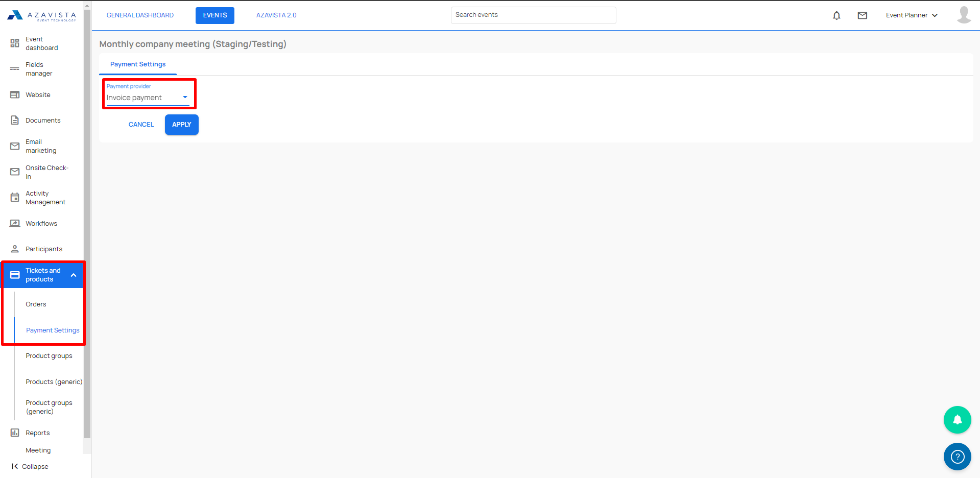
Task: Open Payment Settings in the sidebar
Action: click(53, 330)
